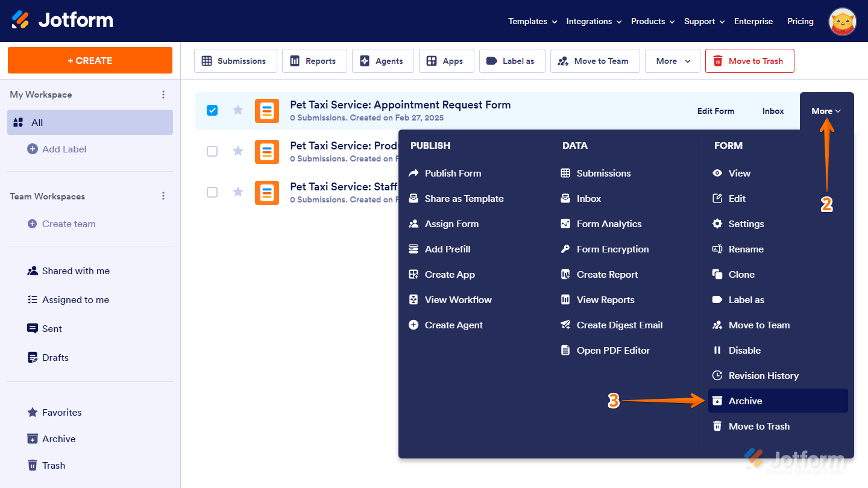Open the user avatar profile menu

tap(843, 22)
